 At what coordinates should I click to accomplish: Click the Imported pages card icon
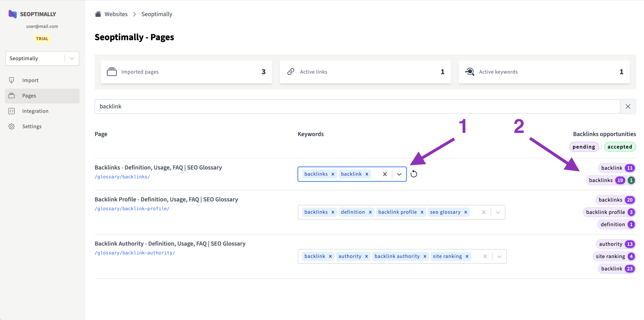[x=112, y=72]
